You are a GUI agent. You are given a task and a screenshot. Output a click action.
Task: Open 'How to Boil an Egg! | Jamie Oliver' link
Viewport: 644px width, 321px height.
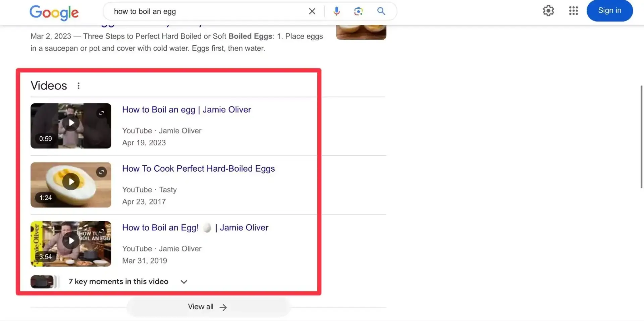pos(195,228)
